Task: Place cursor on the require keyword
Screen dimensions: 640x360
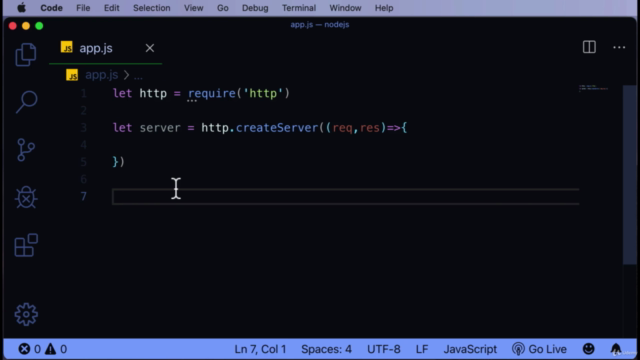Action: click(x=211, y=93)
